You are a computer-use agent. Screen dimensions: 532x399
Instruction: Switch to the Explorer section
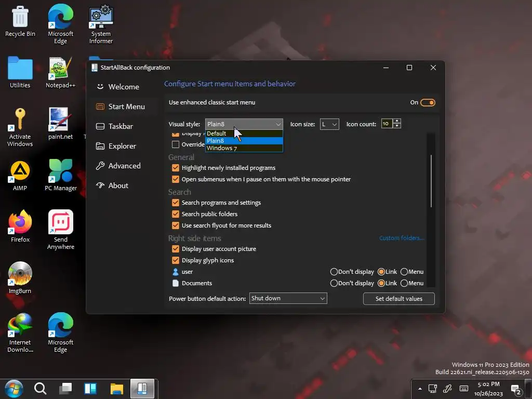[124, 146]
